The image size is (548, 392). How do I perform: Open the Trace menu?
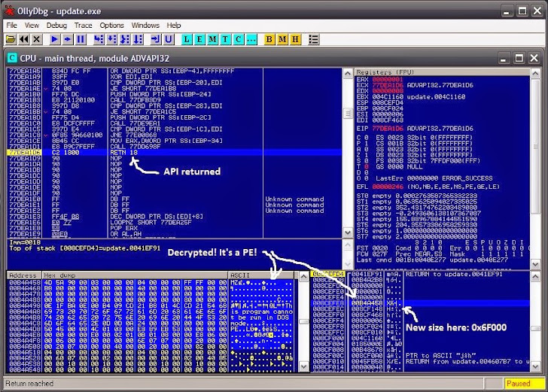point(83,26)
